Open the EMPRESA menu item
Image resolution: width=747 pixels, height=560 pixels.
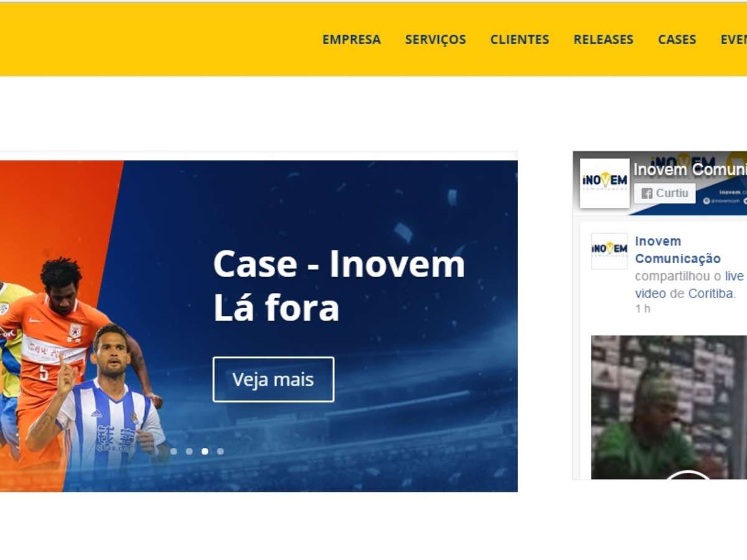[x=351, y=39]
